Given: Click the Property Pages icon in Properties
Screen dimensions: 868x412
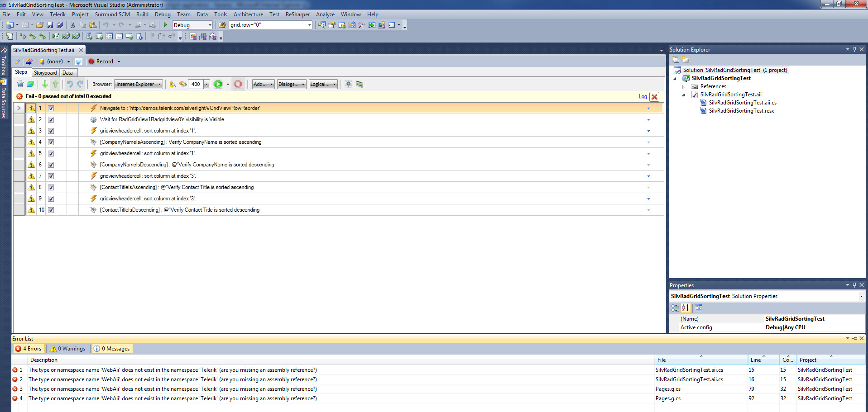Looking at the screenshot, I should tap(699, 308).
